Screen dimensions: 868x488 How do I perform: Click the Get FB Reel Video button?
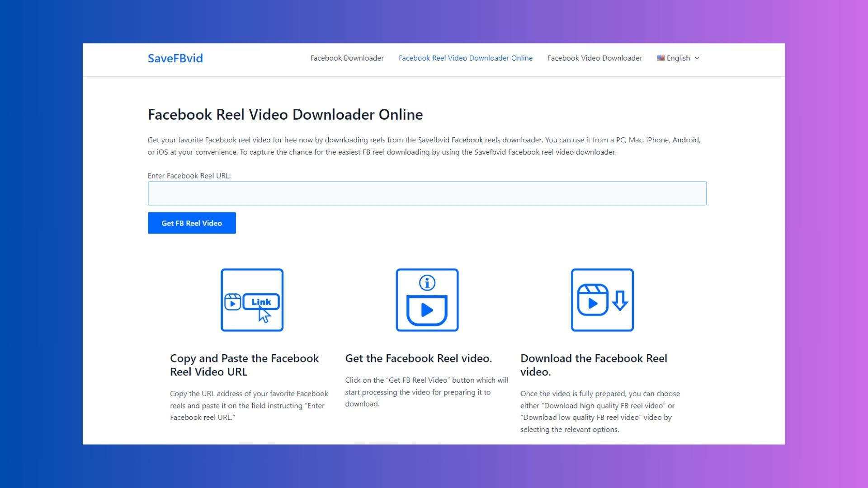click(x=192, y=223)
